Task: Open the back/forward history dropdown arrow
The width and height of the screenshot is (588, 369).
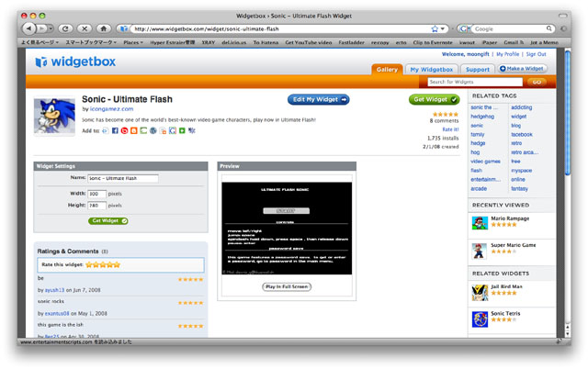Action: point(51,28)
